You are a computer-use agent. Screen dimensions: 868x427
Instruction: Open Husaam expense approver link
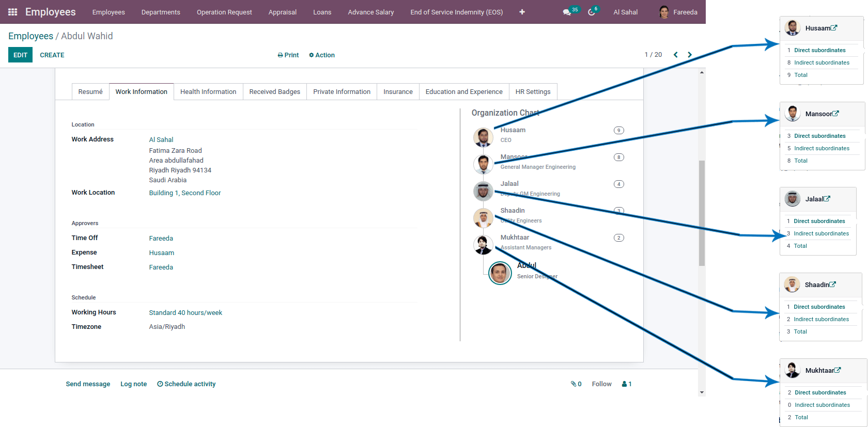click(162, 252)
